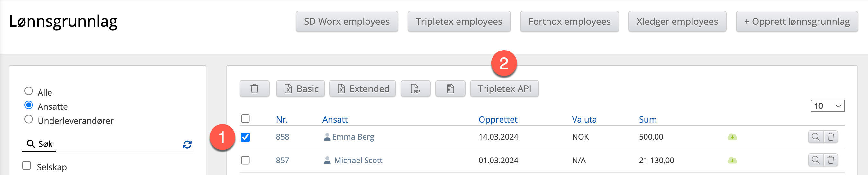Click the trash icon in the toolbar
The image size is (868, 175).
[x=254, y=89]
